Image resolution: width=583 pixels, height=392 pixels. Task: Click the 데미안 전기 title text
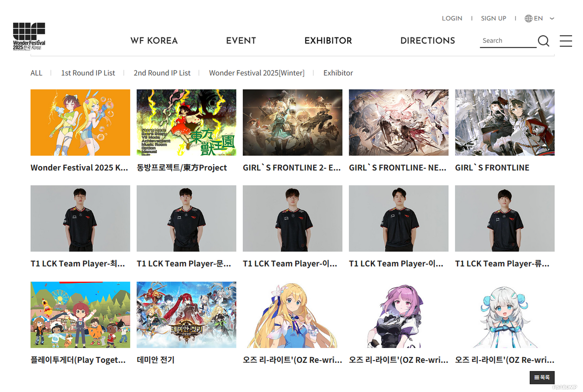pyautogui.click(x=155, y=360)
